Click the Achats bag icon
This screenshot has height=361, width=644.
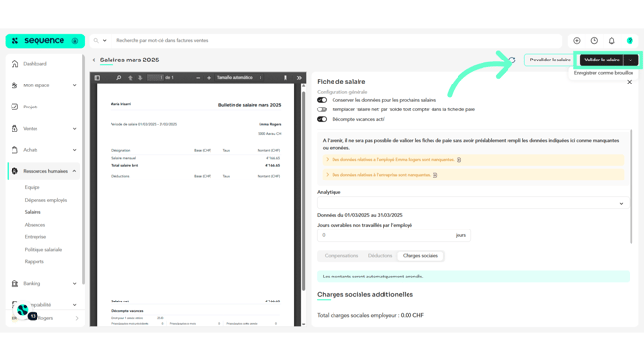tap(14, 150)
